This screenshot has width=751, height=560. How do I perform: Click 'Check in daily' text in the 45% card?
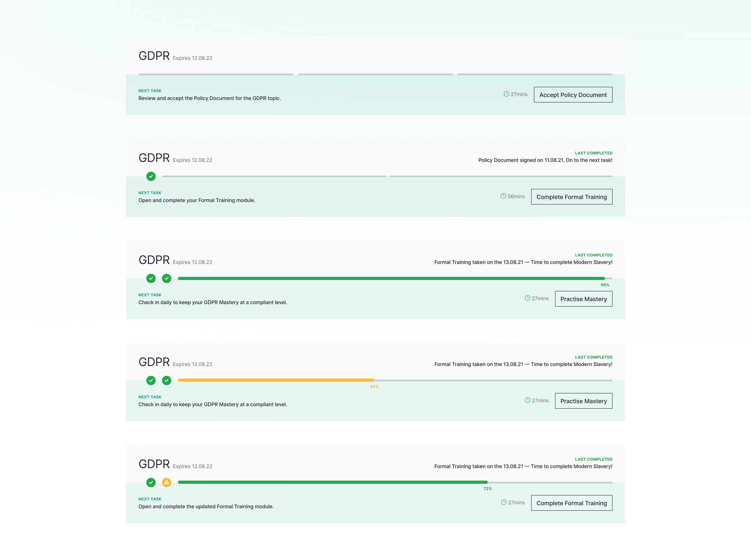pos(213,404)
